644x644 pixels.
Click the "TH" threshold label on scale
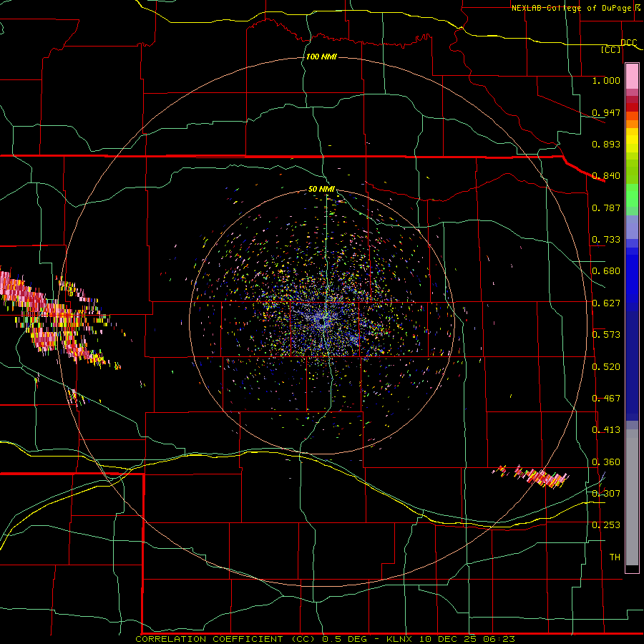pos(615,557)
